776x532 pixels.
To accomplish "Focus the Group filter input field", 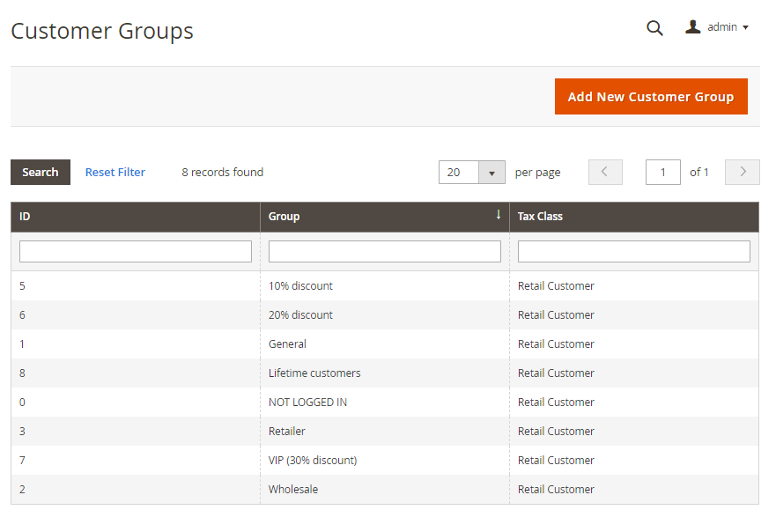I will coord(384,252).
